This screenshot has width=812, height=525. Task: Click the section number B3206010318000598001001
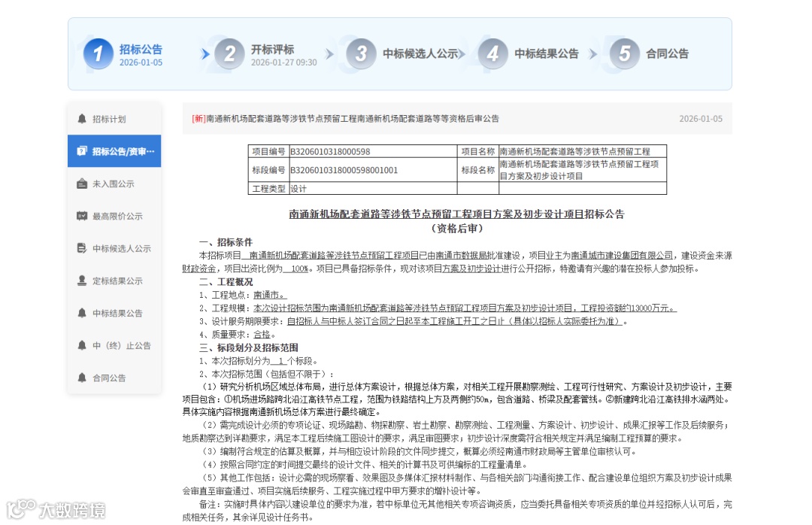click(x=344, y=170)
